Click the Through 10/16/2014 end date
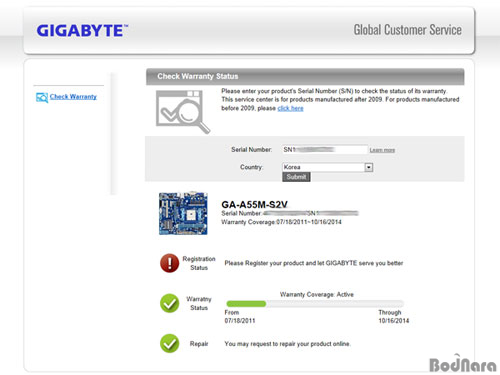This screenshot has height=375, width=500. point(393,316)
